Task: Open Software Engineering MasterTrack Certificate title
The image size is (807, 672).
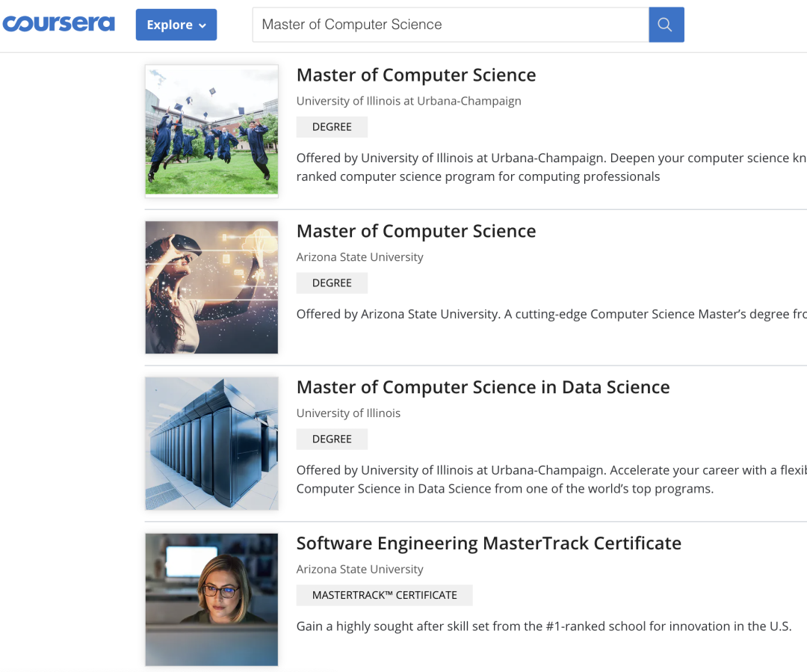Action: pos(489,543)
